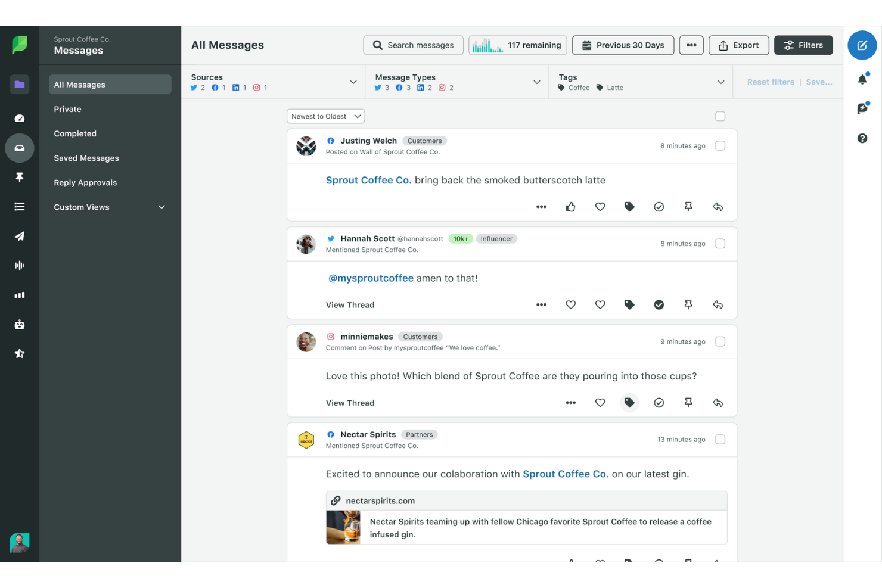This screenshot has height=588, width=882.
Task: Click the Export button
Action: pyautogui.click(x=739, y=45)
